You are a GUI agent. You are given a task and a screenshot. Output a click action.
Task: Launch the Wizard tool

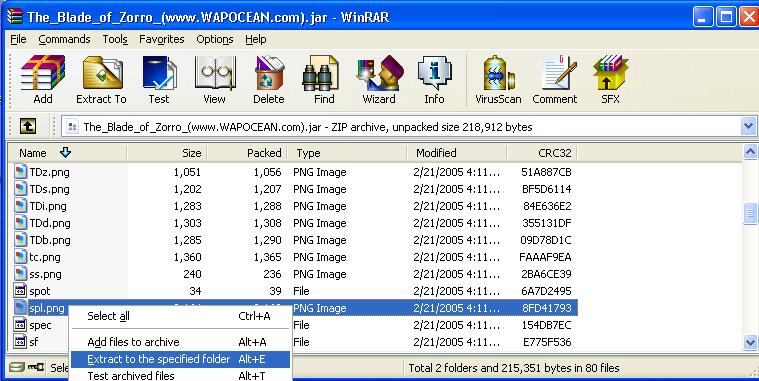[x=379, y=79]
